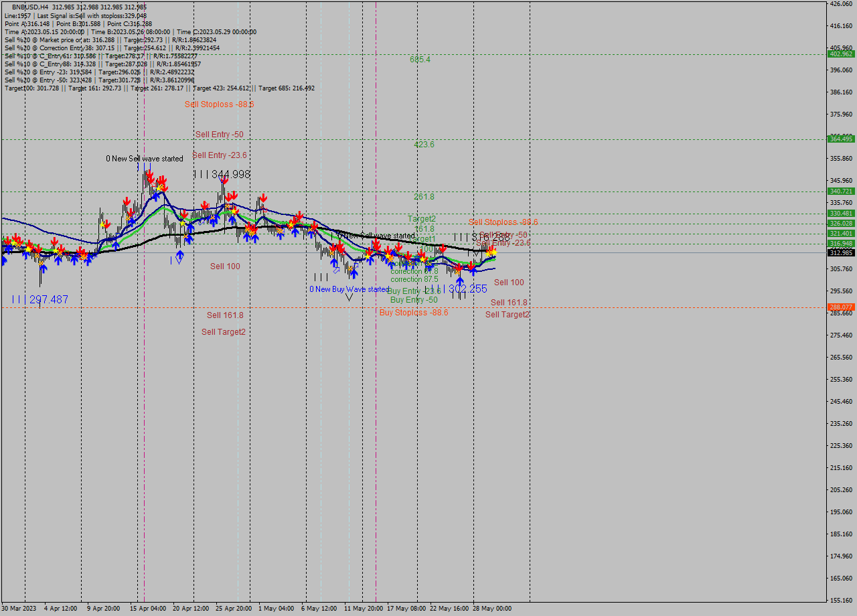Click the yellow star marker near the rightmost candles

point(493,253)
